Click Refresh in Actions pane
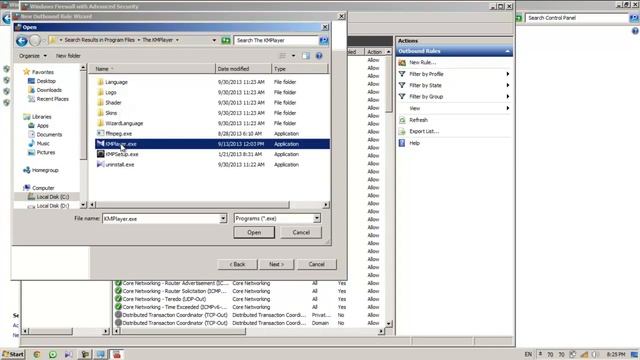The height and width of the screenshot is (360, 640). (x=418, y=120)
